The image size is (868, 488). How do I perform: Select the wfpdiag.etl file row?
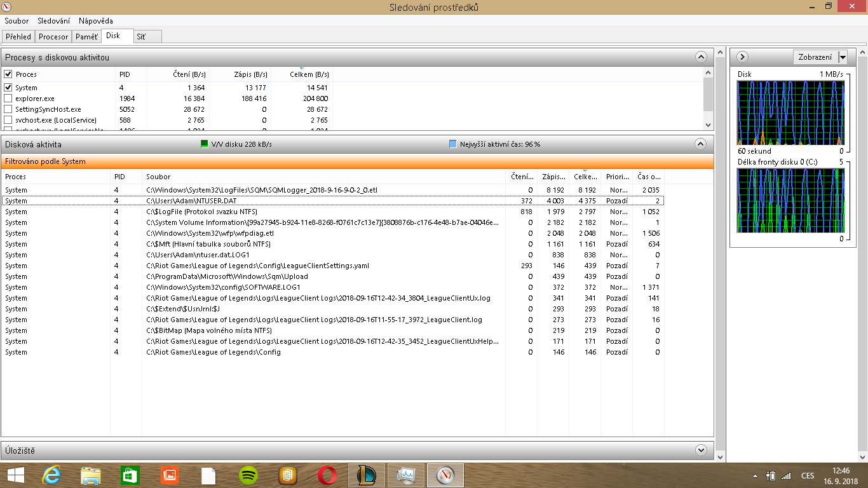click(333, 233)
